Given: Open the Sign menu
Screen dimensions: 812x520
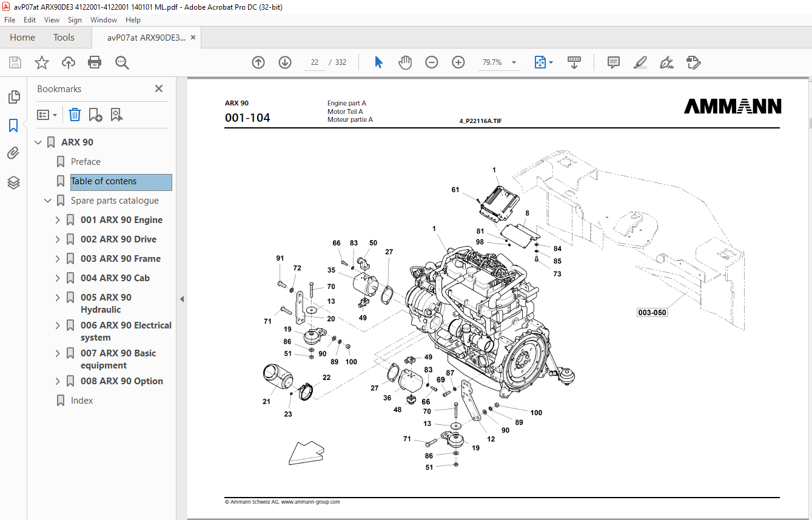Looking at the screenshot, I should tap(75, 20).
